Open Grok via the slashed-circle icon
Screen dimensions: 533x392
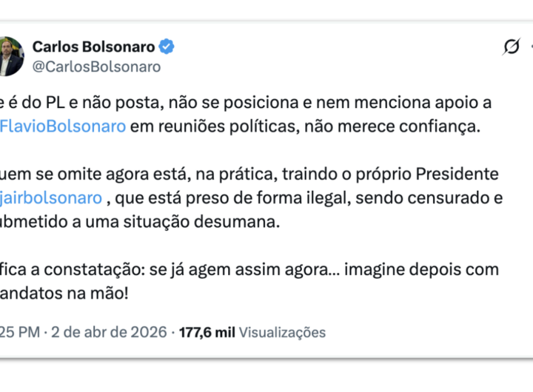pyautogui.click(x=512, y=47)
